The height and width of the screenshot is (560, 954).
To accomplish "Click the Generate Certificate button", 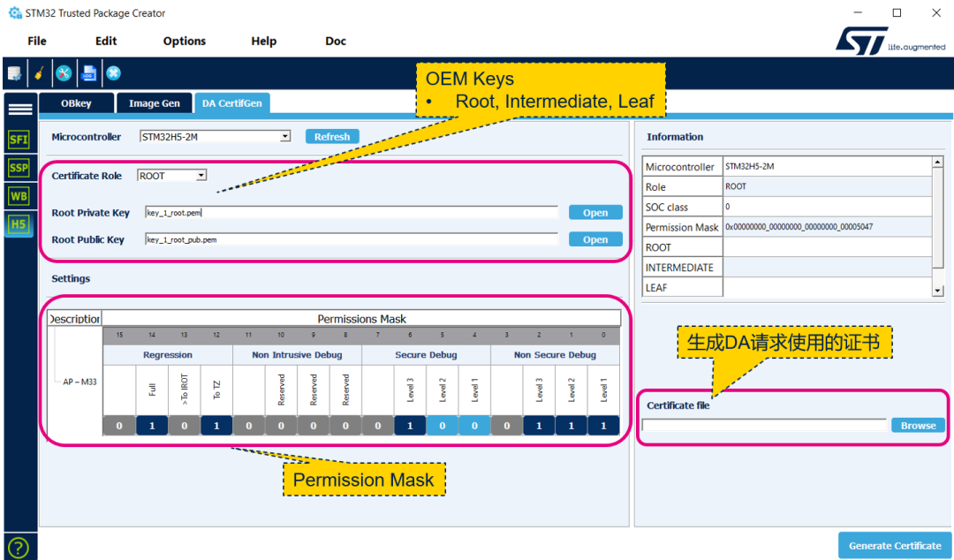I will (895, 545).
